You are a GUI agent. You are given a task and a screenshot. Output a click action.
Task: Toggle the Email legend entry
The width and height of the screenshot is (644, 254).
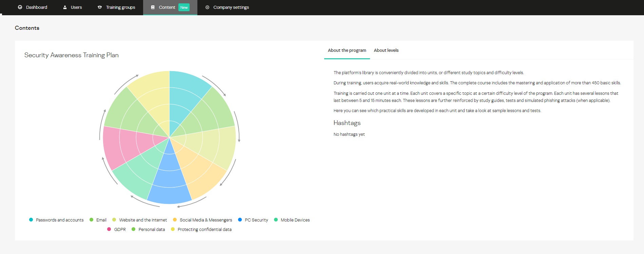click(x=98, y=220)
